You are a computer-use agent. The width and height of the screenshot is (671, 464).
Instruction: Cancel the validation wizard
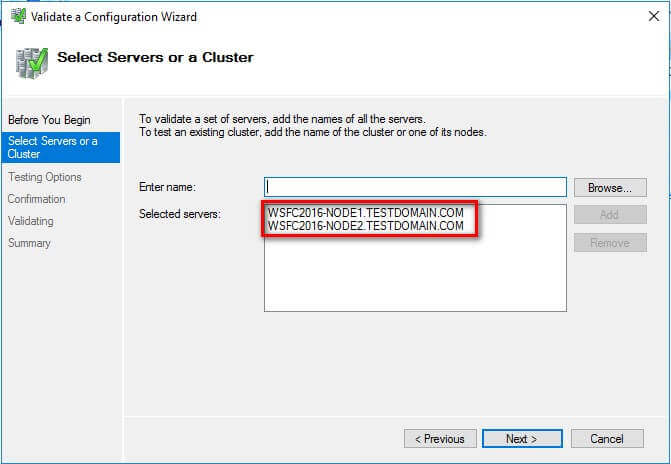pyautogui.click(x=606, y=438)
